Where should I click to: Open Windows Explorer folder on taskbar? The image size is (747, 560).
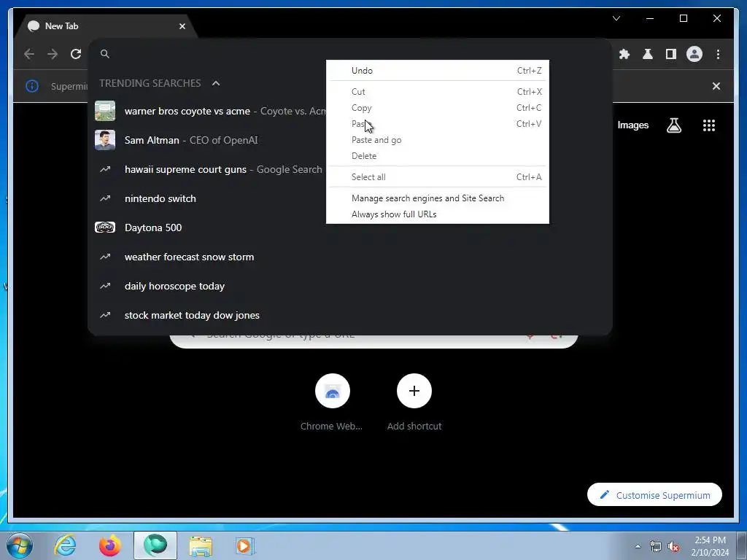201,545
